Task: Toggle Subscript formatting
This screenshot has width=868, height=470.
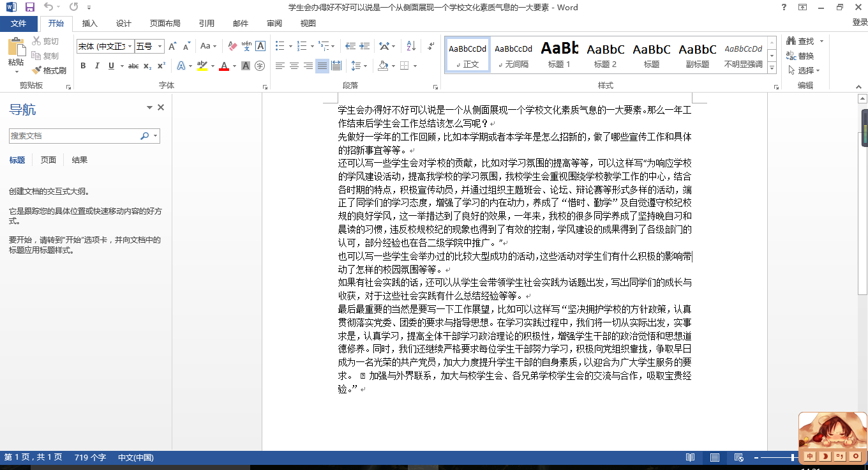Action: click(147, 66)
